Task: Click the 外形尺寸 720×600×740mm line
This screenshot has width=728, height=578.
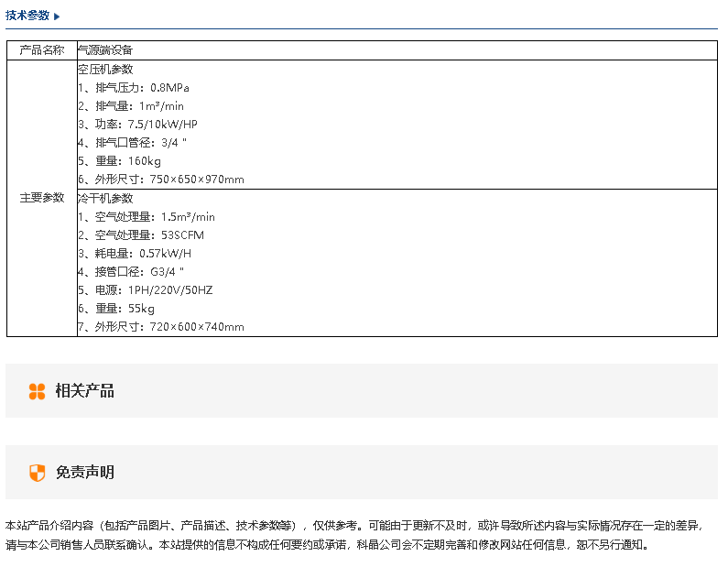Action: click(x=161, y=327)
